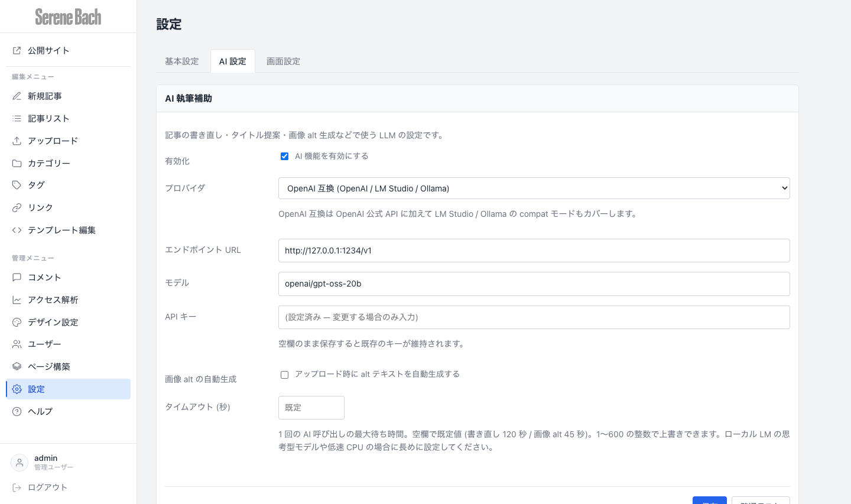
Task: Open the プロバイダ provider dropdown
Action: click(534, 188)
